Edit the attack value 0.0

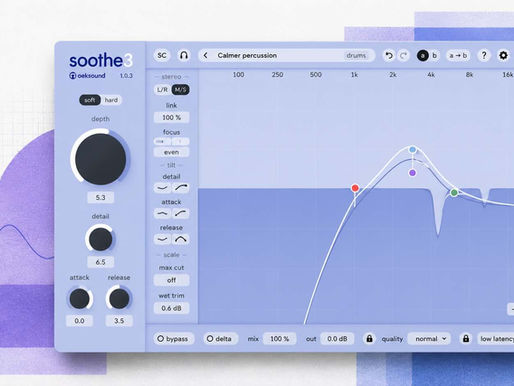pyautogui.click(x=79, y=321)
